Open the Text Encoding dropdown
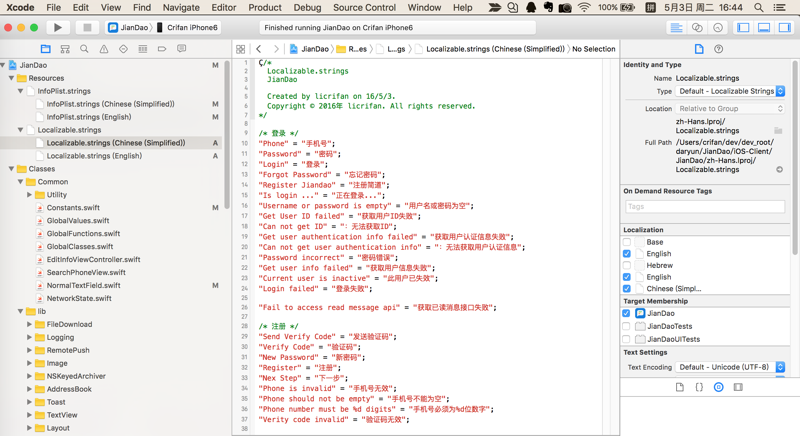The height and width of the screenshot is (436, 800). (731, 367)
